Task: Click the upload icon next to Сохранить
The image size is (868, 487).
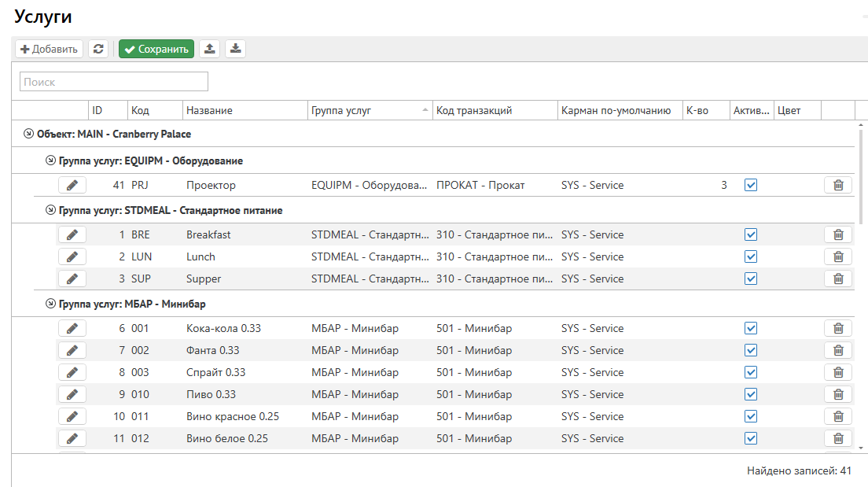Action: [209, 49]
